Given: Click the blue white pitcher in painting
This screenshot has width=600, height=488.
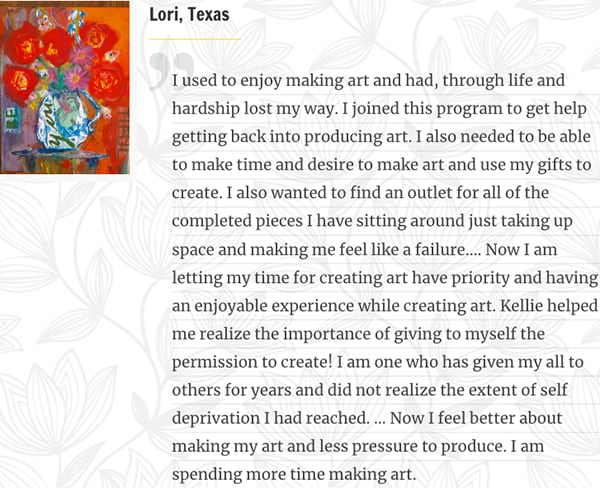Looking at the screenshot, I should (x=65, y=121).
